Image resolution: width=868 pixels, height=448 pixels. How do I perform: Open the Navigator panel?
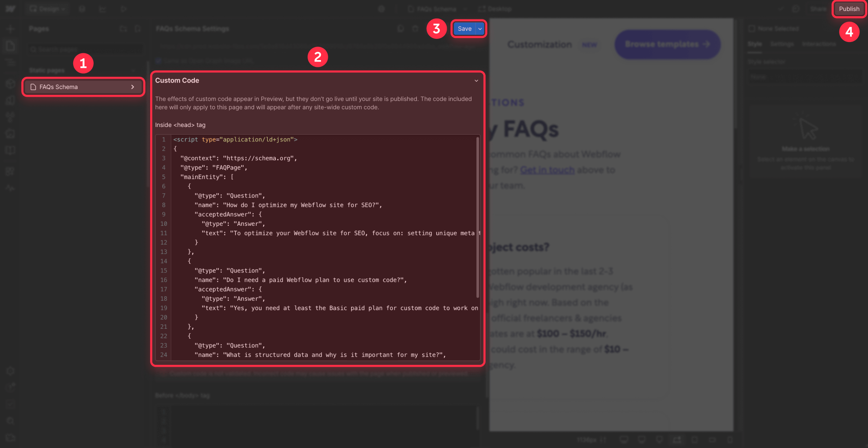[11, 63]
